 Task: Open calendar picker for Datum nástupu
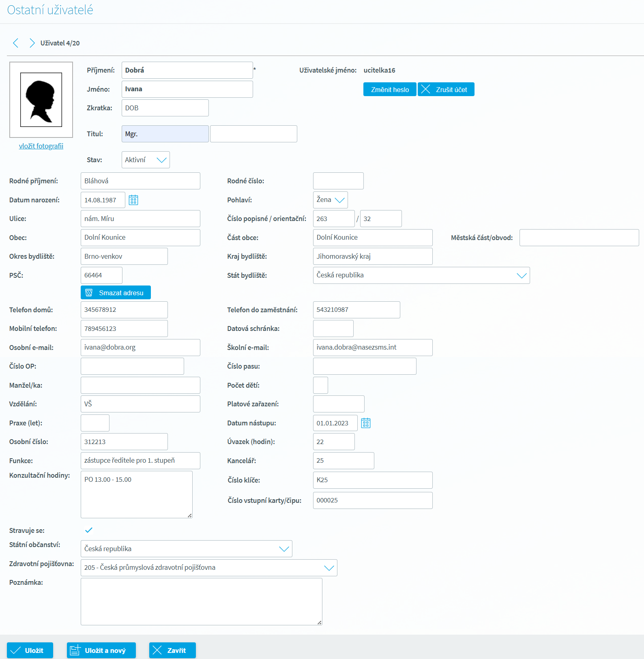coord(366,423)
